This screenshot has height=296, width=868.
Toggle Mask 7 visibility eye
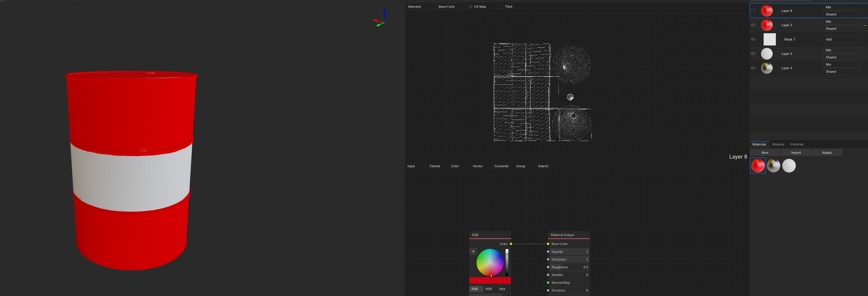753,39
